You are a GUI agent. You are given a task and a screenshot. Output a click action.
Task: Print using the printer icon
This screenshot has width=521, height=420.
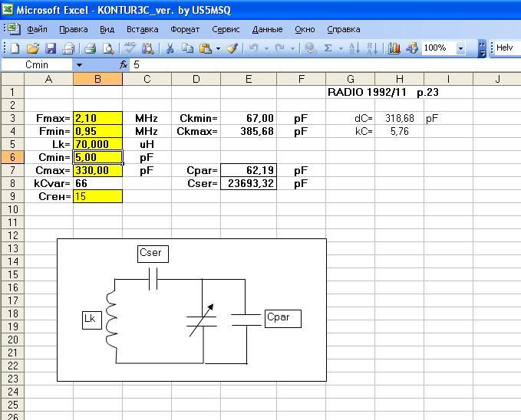click(x=90, y=48)
